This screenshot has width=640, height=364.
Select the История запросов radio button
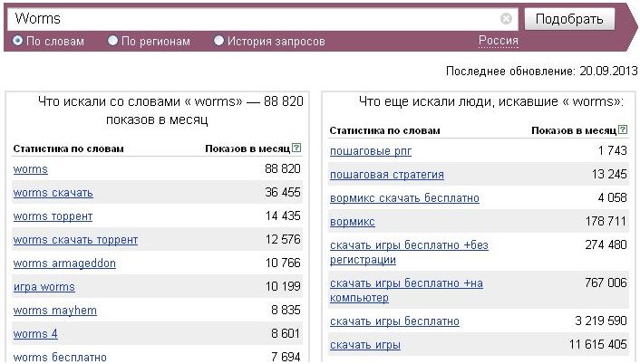pos(218,41)
